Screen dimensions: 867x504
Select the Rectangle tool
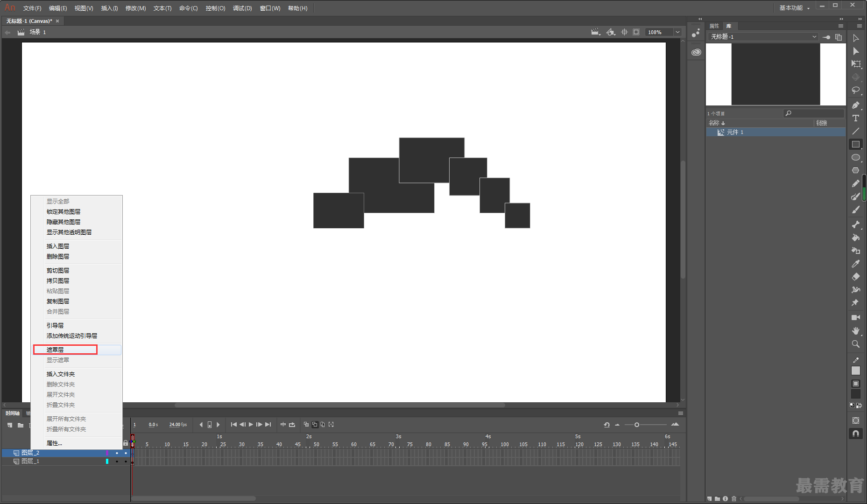[856, 144]
